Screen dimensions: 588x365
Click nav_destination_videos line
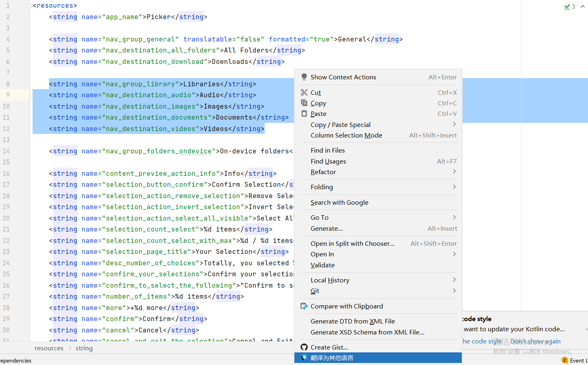coord(157,129)
